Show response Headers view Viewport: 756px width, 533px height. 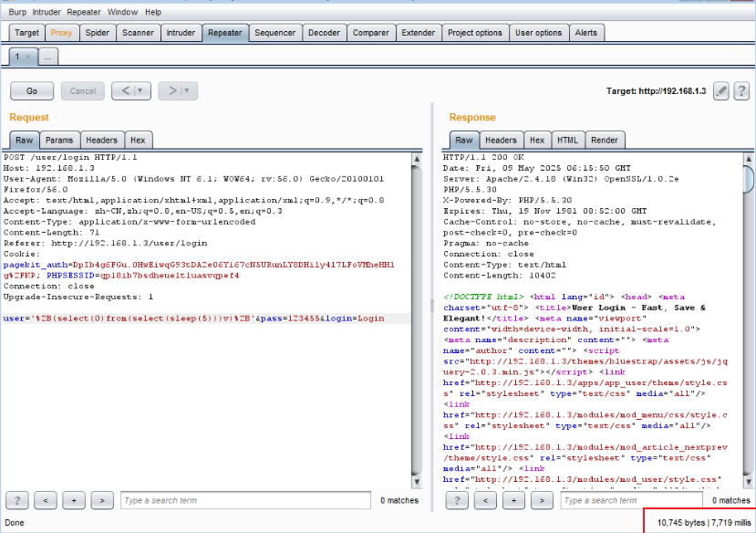tap(501, 140)
